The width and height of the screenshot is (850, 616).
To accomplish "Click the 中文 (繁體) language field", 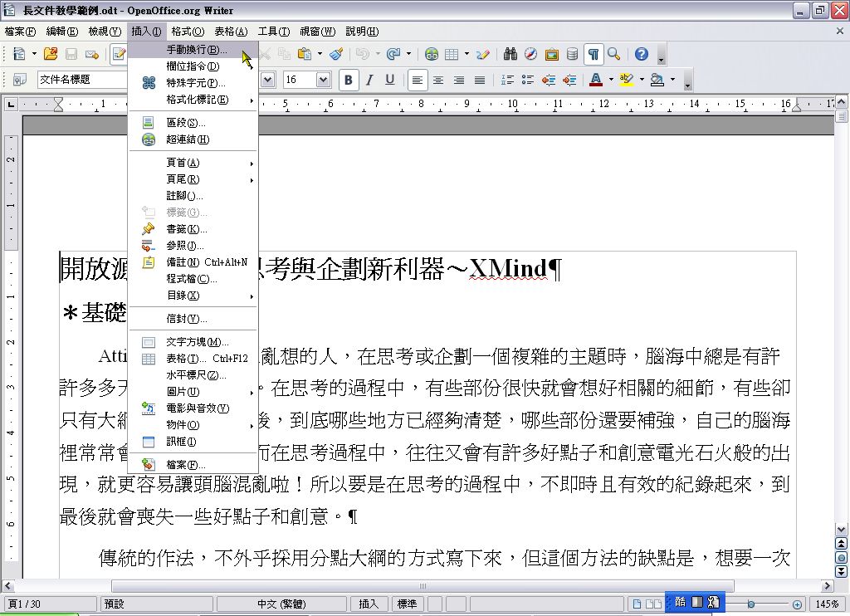I will [281, 604].
